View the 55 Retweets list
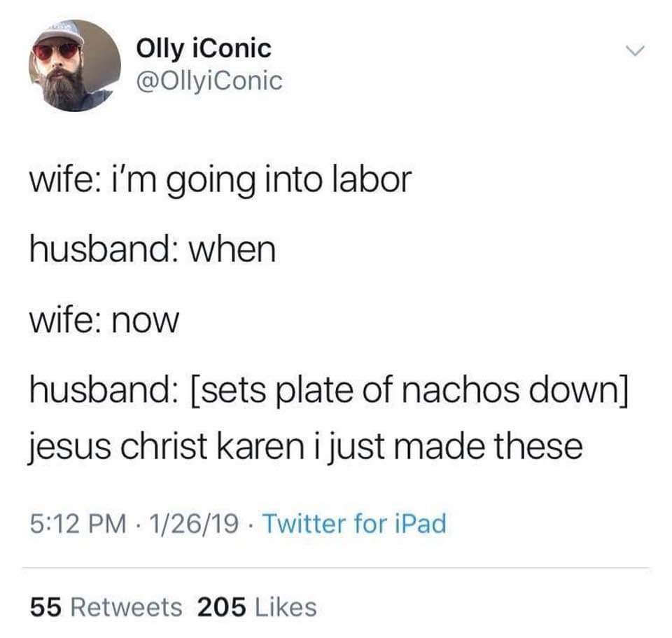Screen dimensions: 672x638 106,608
